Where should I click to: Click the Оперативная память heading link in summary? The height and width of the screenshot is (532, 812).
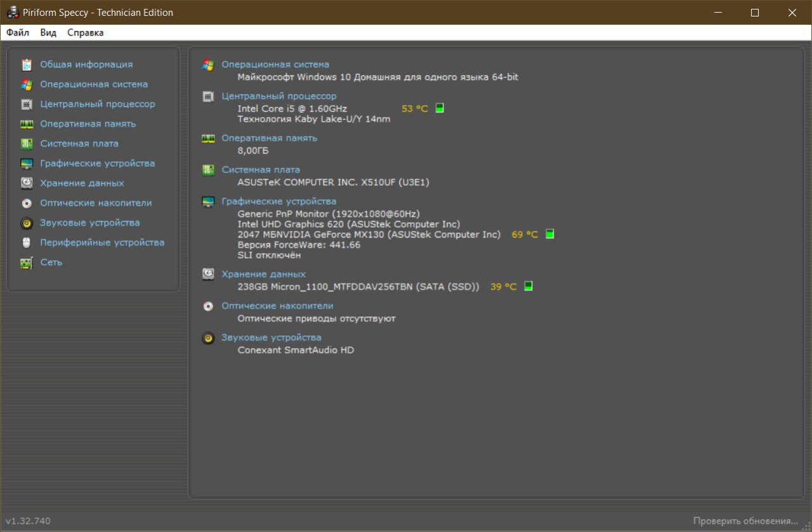270,138
